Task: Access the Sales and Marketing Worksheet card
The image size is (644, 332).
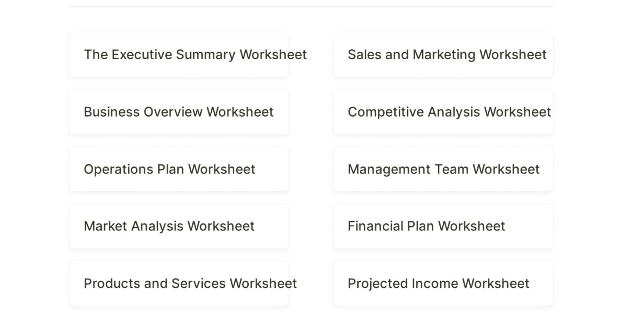Action: [443, 54]
